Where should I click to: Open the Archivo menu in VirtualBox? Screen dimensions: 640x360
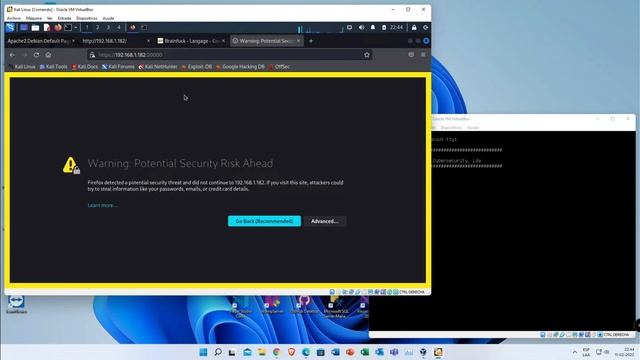coord(13,18)
